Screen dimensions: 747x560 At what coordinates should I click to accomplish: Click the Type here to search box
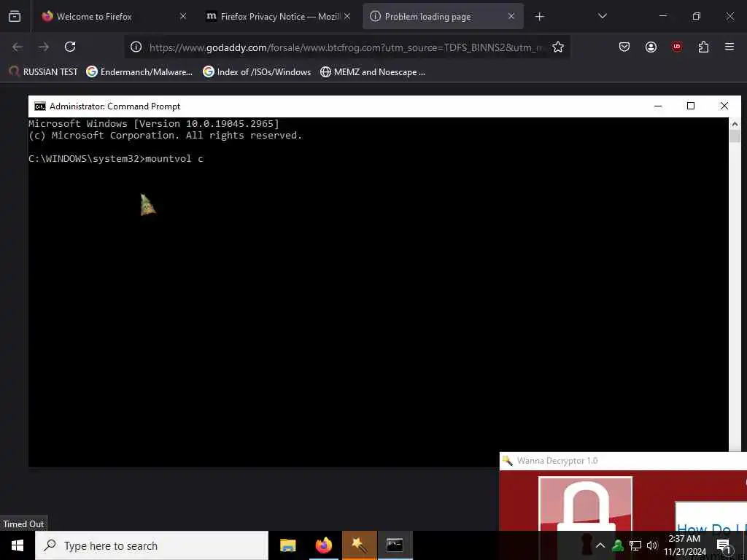[152, 545]
